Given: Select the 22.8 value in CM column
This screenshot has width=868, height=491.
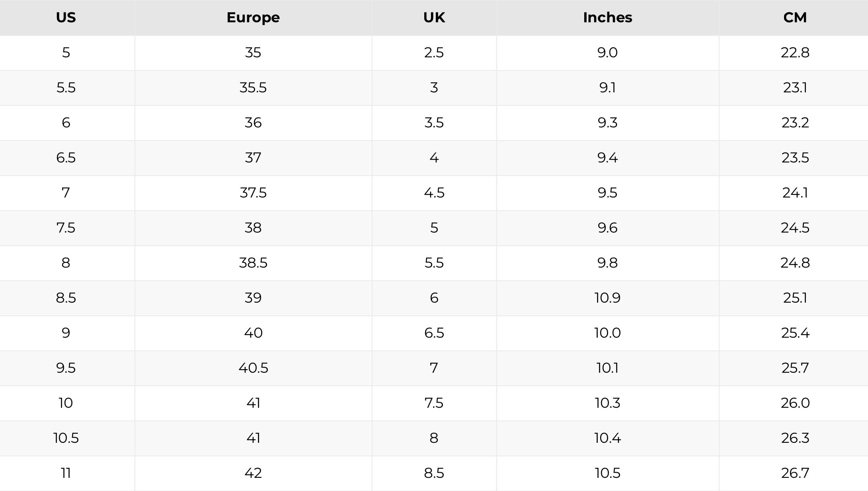Looking at the screenshot, I should click(795, 53).
